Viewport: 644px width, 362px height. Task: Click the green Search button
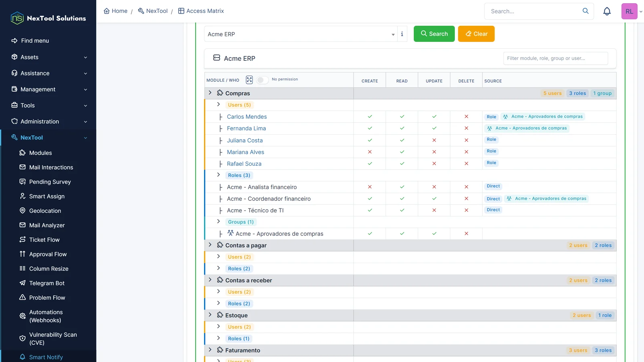click(x=434, y=34)
